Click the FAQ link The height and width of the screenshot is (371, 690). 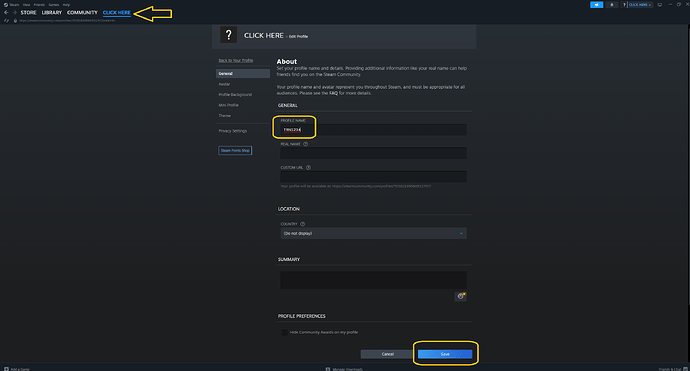[334, 93]
